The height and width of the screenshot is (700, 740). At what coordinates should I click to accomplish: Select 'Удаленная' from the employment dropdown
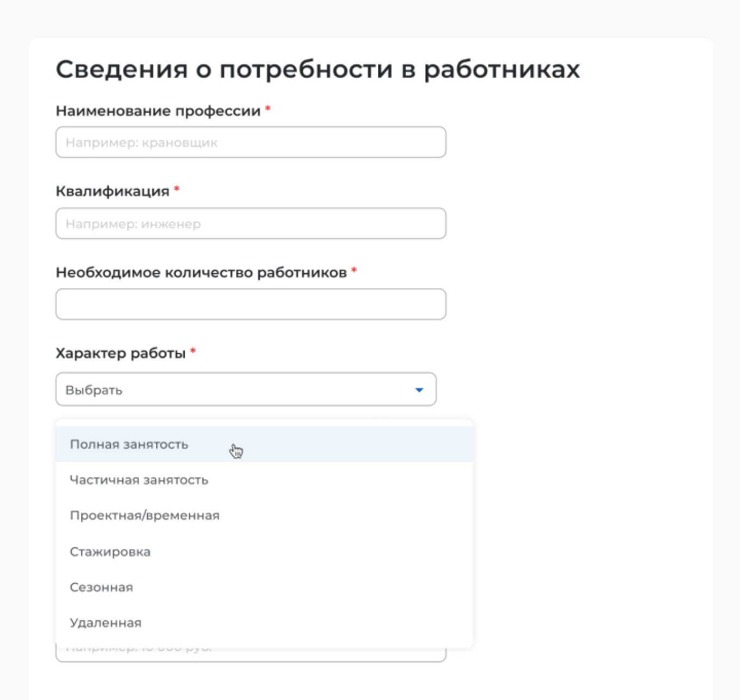[106, 623]
